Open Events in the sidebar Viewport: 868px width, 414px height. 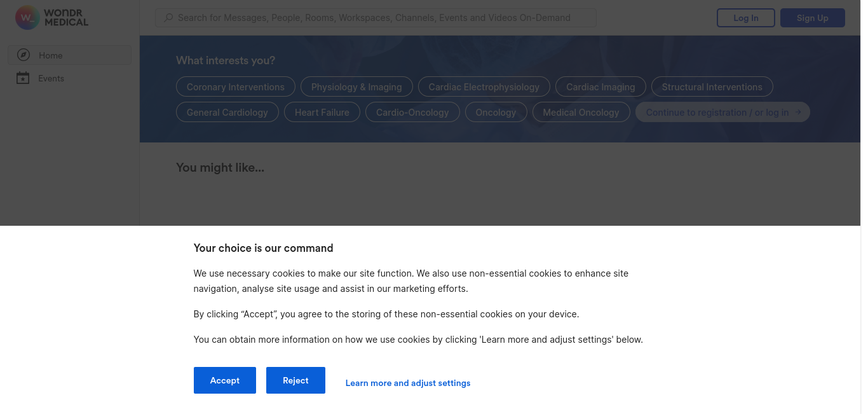[69, 78]
